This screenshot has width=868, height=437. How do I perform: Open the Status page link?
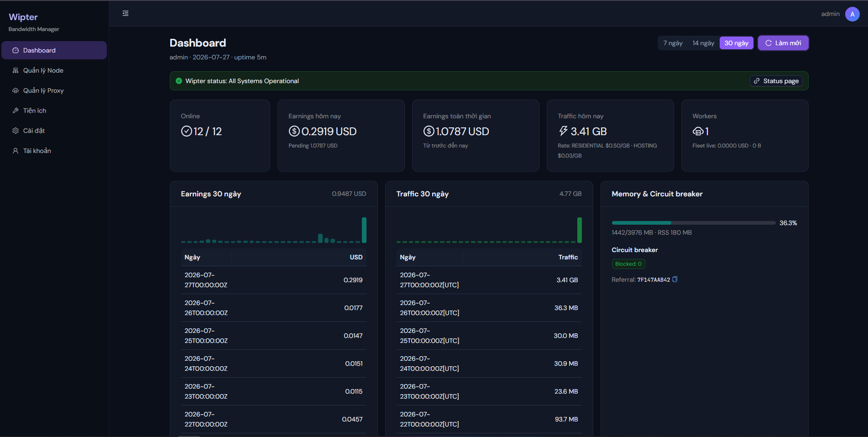pyautogui.click(x=776, y=81)
